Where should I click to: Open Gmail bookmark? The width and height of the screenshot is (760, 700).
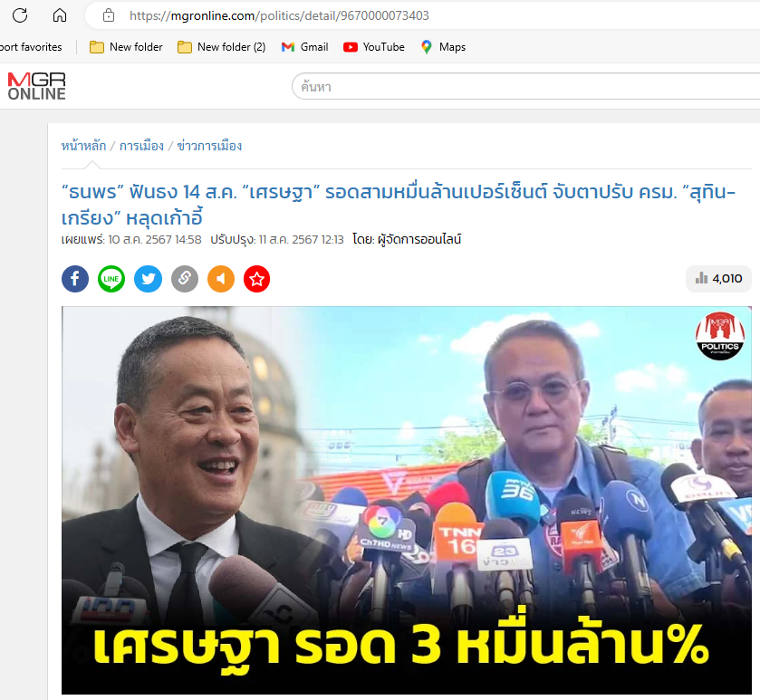(305, 47)
